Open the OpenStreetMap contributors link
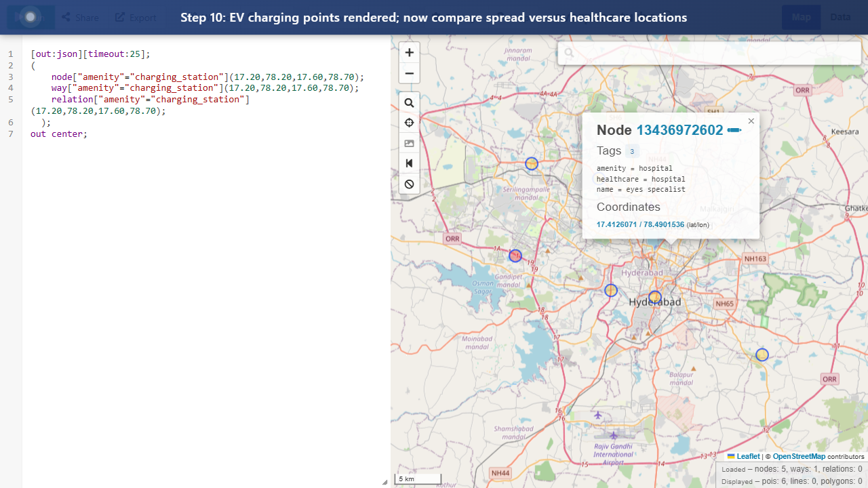 point(799,456)
